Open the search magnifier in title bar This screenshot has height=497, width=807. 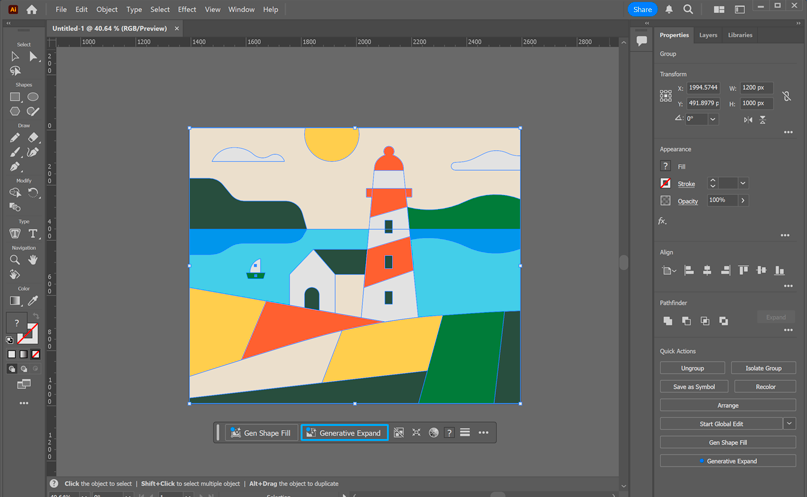tap(688, 9)
